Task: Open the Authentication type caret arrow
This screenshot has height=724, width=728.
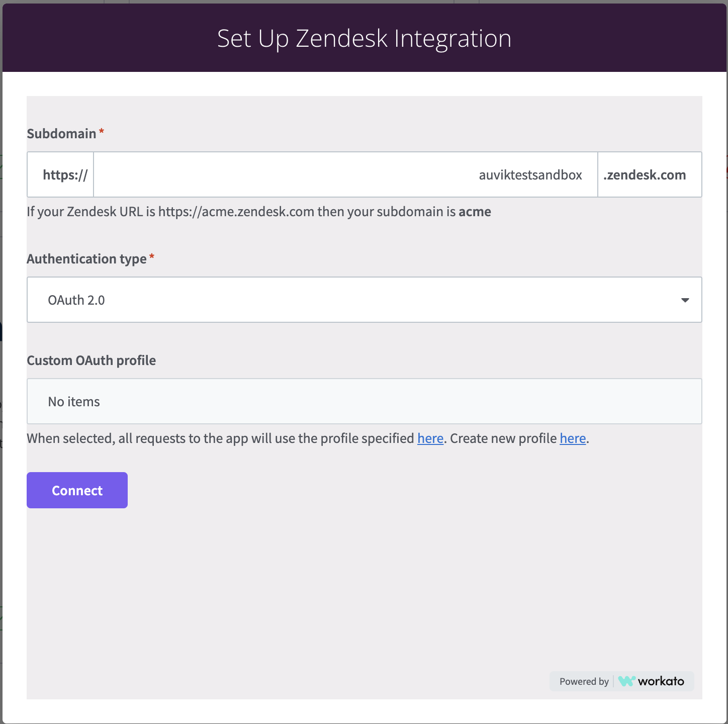Action: tap(685, 300)
